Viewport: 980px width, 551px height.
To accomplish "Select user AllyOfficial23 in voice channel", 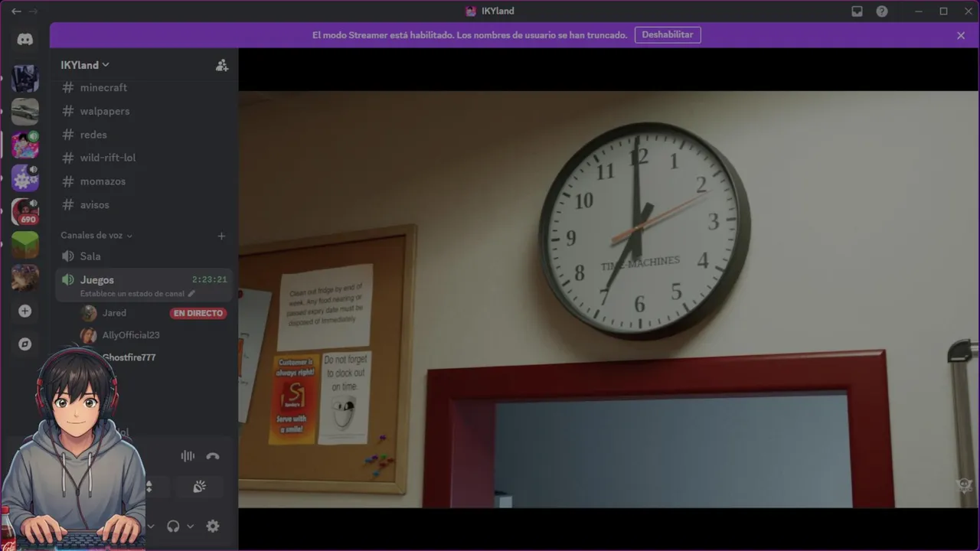I will click(x=131, y=335).
